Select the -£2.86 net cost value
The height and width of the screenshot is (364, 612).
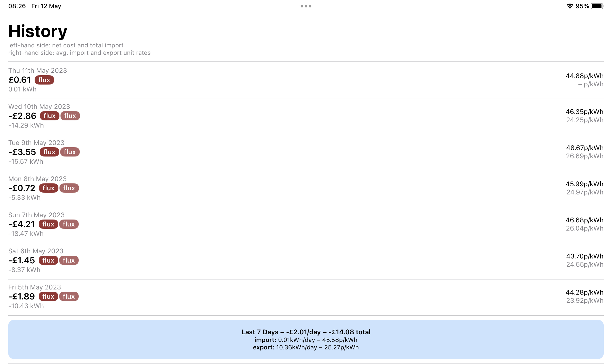22,116
